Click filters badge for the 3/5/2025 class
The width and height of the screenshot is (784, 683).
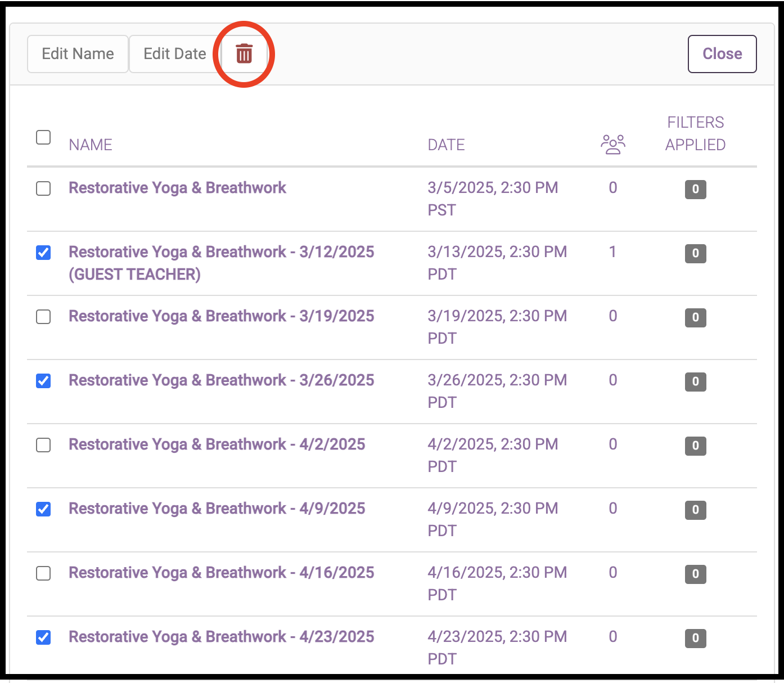[695, 189]
